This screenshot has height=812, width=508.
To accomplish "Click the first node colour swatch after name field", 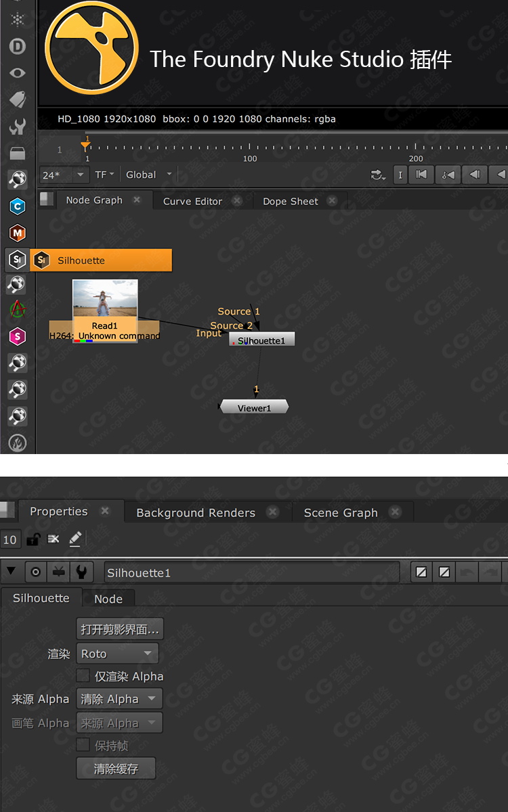I will click(x=422, y=572).
